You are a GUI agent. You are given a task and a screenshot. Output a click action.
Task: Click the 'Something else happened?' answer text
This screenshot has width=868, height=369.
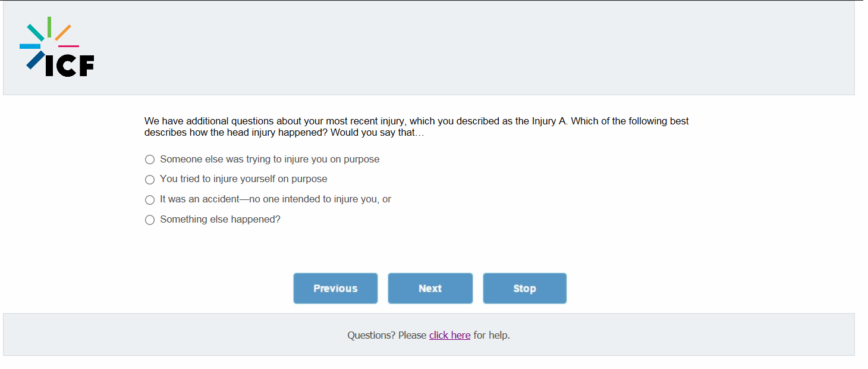click(220, 220)
